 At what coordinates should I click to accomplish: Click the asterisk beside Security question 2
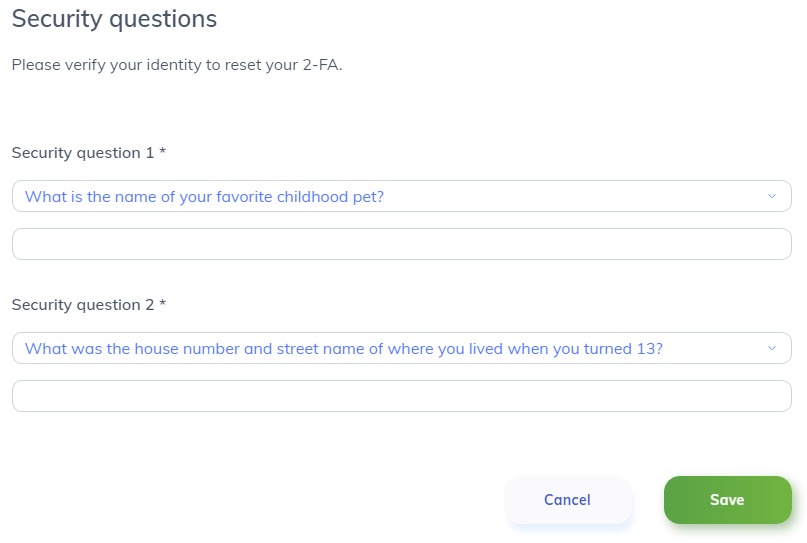[x=162, y=305]
